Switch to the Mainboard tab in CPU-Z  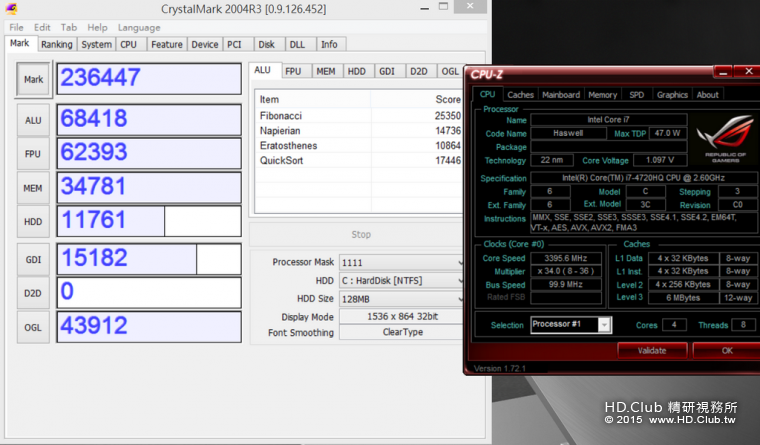click(560, 95)
